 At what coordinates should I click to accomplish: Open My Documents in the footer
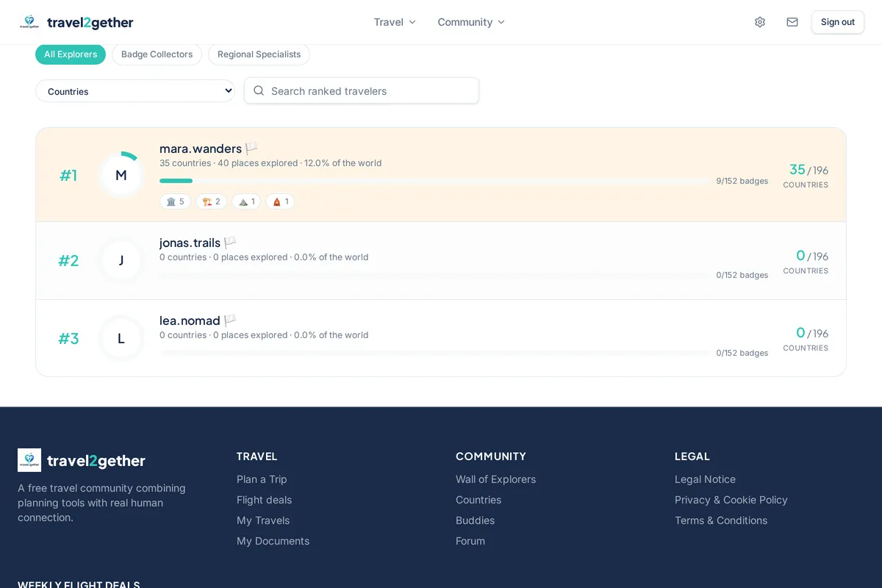coord(273,541)
